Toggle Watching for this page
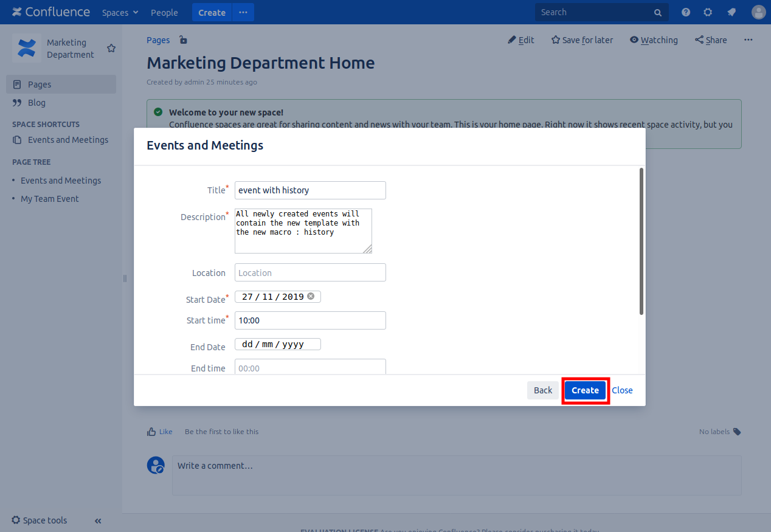771x532 pixels. click(654, 40)
